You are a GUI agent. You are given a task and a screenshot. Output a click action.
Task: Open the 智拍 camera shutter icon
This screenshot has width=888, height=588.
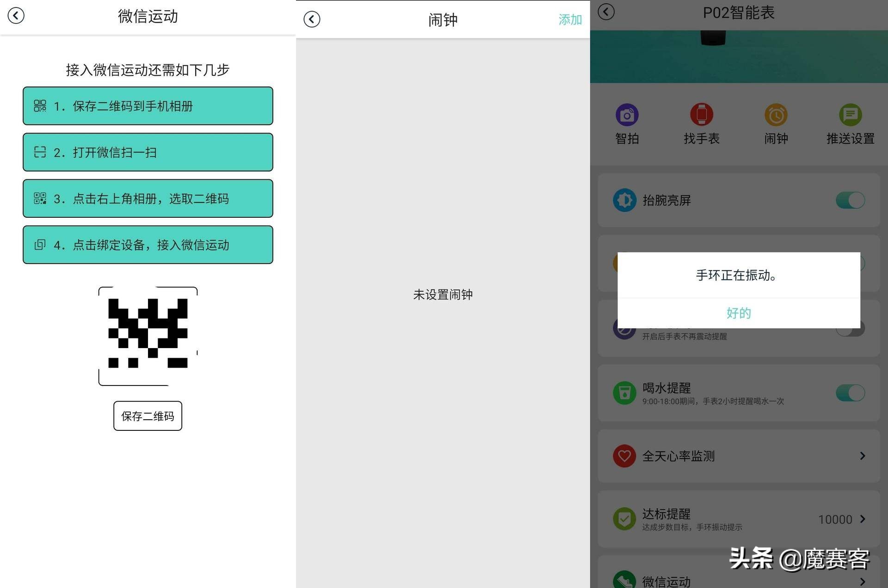click(627, 114)
